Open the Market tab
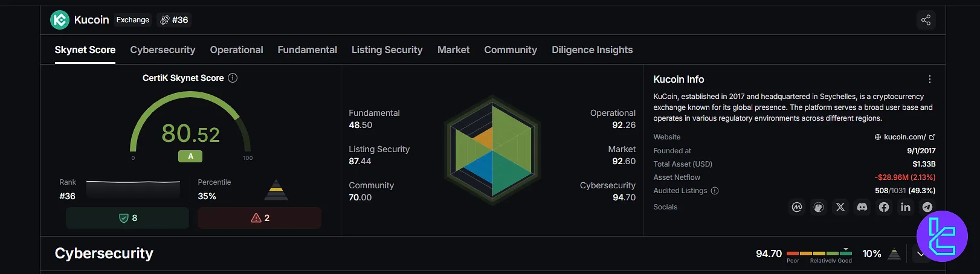 pos(453,50)
